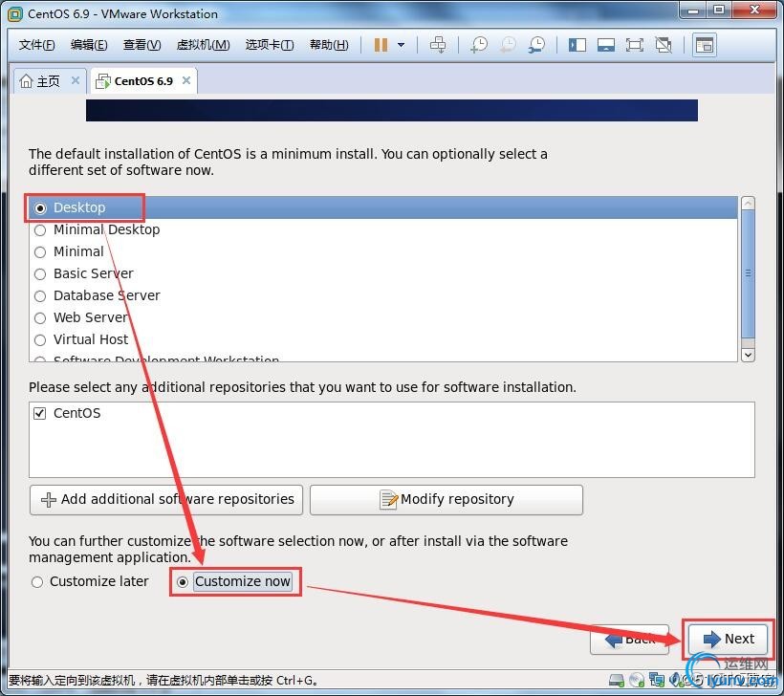The width and height of the screenshot is (784, 696).
Task: Switch to full screen mode icon
Action: pos(635,45)
